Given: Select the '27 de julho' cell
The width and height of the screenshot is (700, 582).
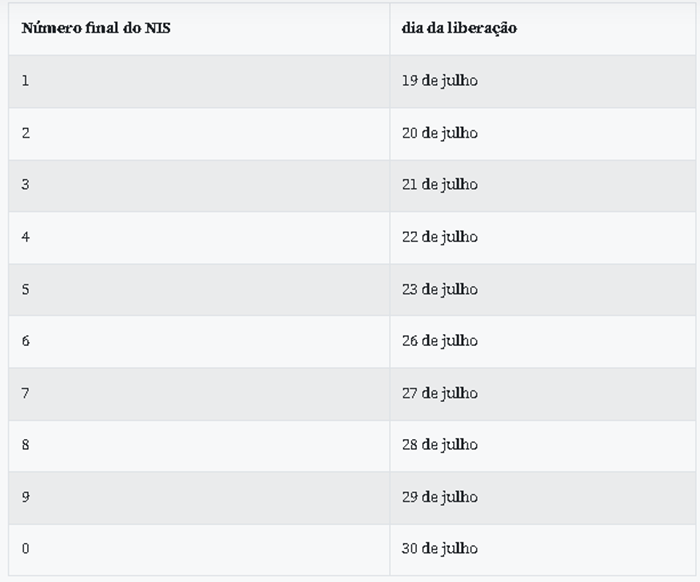Looking at the screenshot, I should (x=440, y=393).
